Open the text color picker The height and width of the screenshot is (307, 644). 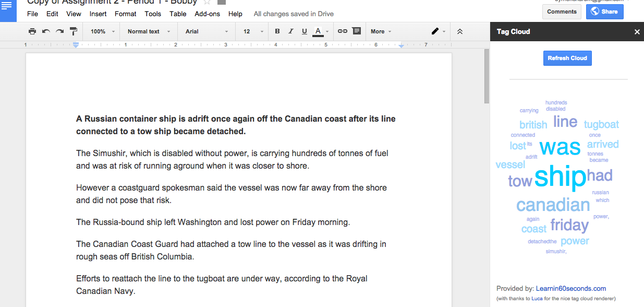(321, 31)
